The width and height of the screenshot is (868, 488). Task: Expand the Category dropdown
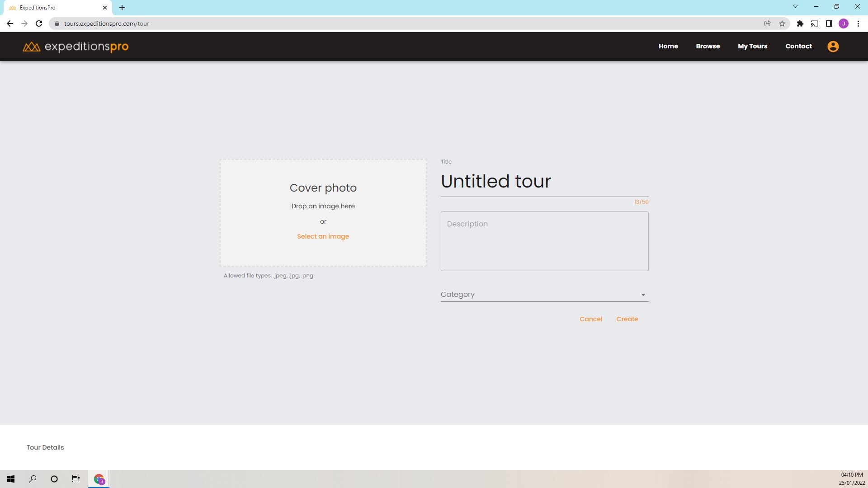[544, 295]
